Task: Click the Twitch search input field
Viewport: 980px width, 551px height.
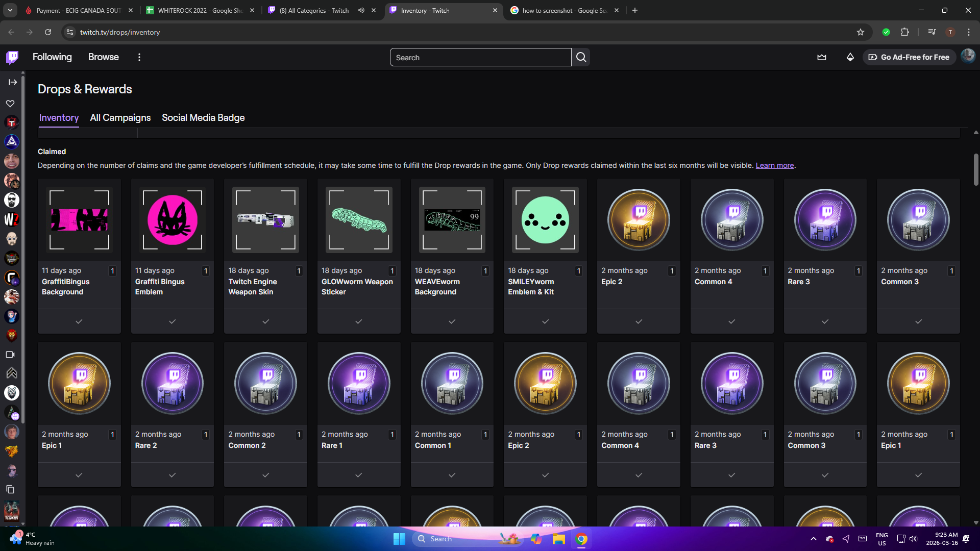Action: pyautogui.click(x=480, y=57)
